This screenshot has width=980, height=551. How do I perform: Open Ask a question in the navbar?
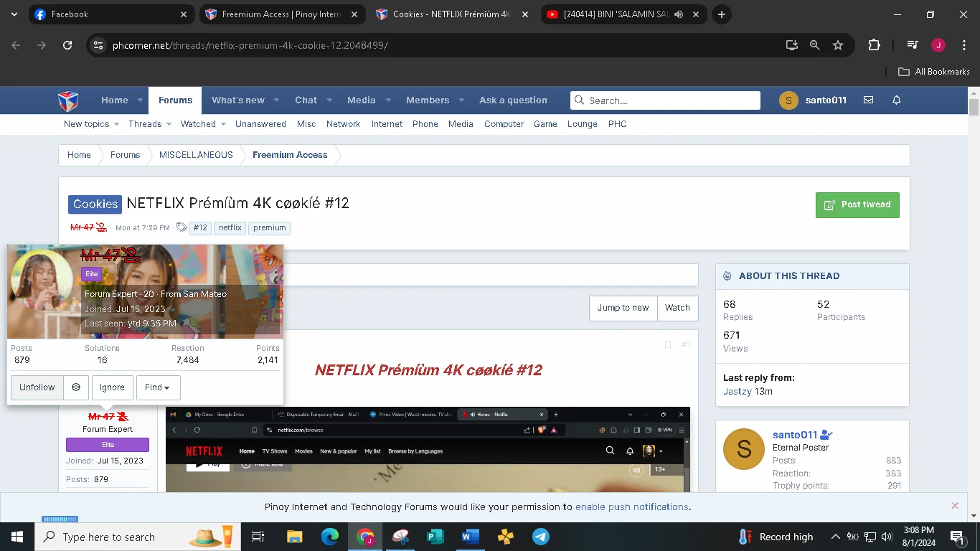coord(513,100)
